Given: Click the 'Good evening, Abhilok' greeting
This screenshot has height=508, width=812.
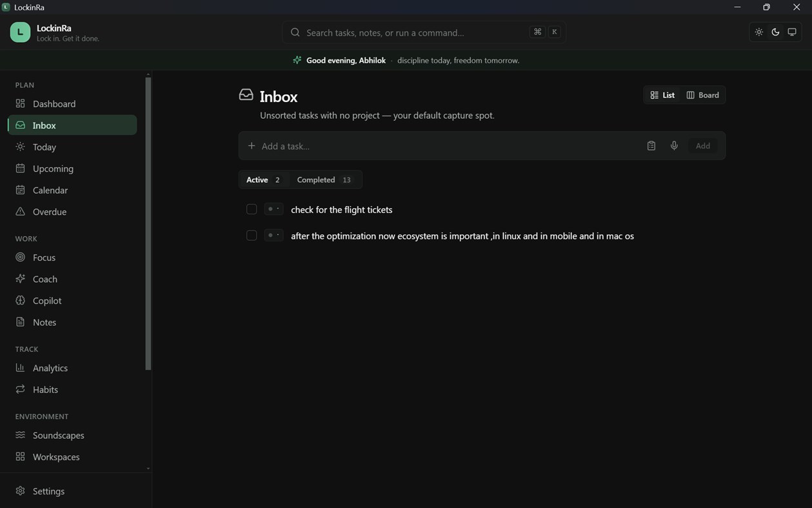Looking at the screenshot, I should pos(346,60).
